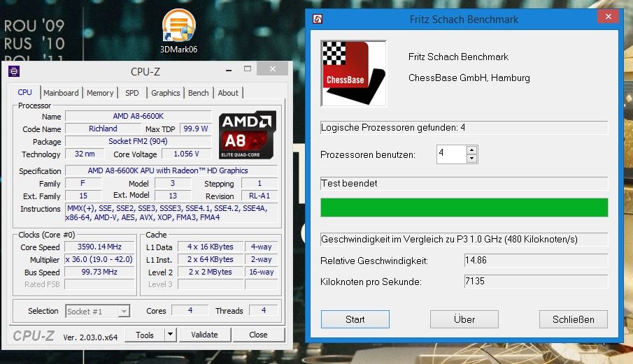The width and height of the screenshot is (633, 364).
Task: Click the processor name AMD A8-6600K
Action: click(x=138, y=116)
